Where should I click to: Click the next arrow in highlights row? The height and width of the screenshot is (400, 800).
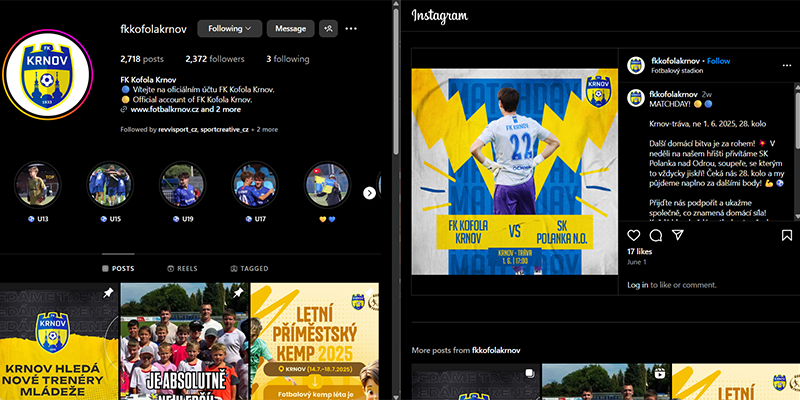click(369, 193)
